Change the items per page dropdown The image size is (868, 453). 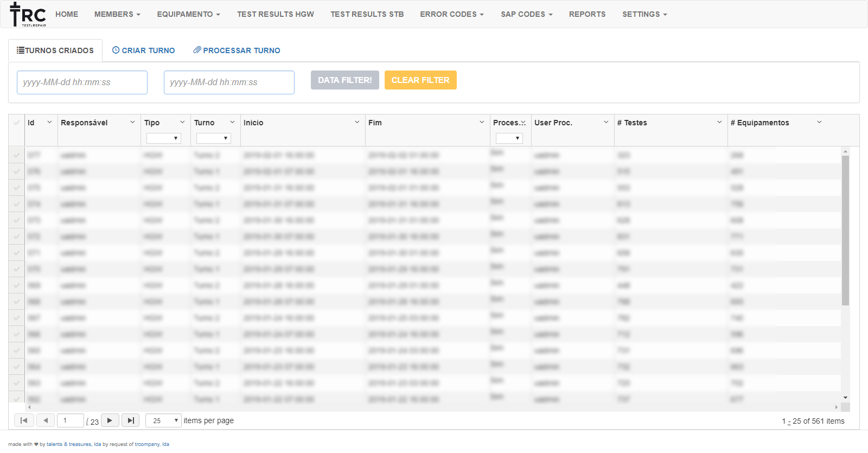[163, 420]
